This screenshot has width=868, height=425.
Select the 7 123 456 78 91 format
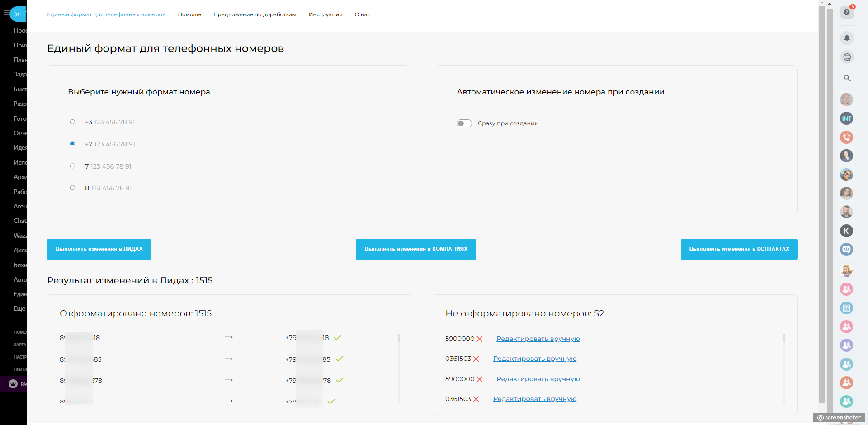(x=72, y=166)
